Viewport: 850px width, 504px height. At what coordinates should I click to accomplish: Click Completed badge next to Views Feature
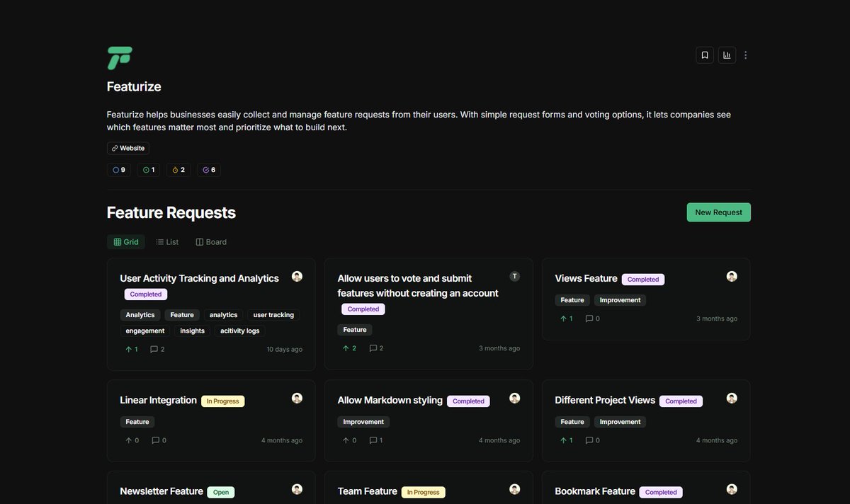click(x=643, y=280)
